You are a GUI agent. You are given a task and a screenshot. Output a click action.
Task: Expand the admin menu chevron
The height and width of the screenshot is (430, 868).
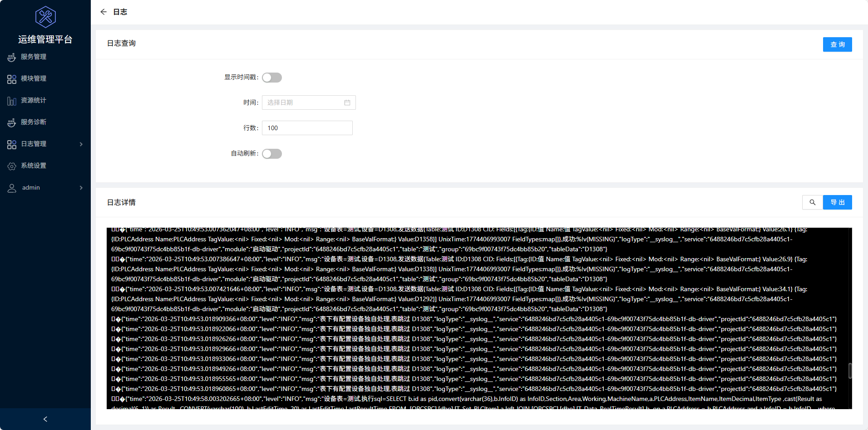coord(81,188)
